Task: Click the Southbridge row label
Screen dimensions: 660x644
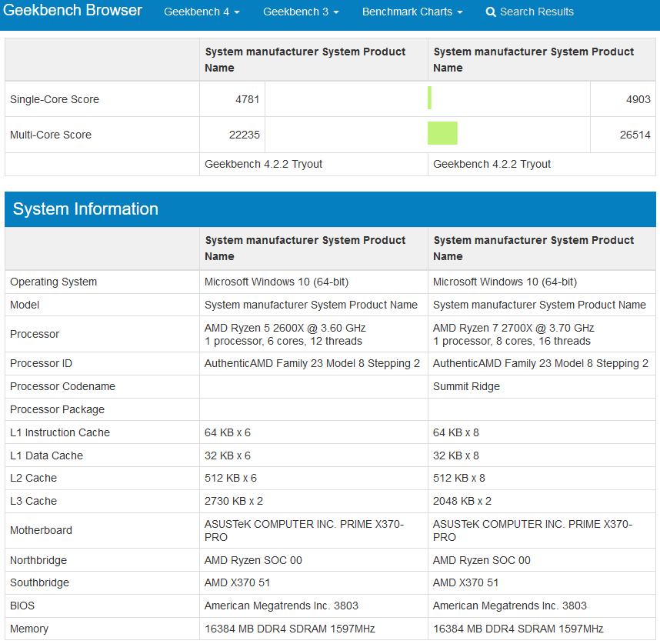Action: pos(39,583)
